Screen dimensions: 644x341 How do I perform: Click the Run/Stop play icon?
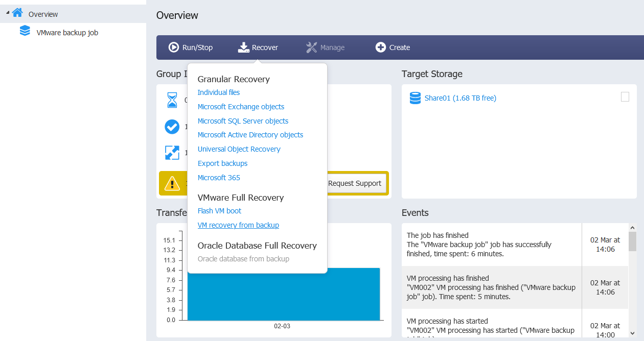(173, 47)
